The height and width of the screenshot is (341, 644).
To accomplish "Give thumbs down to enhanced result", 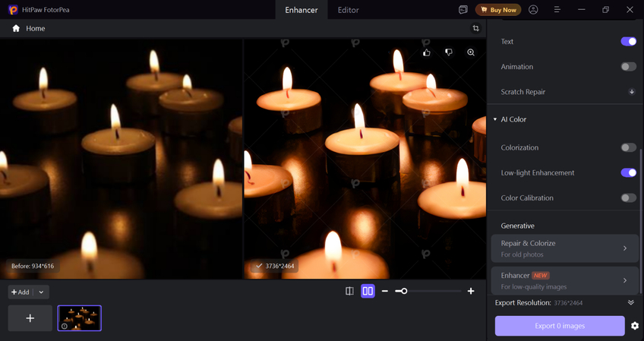I will [x=449, y=52].
